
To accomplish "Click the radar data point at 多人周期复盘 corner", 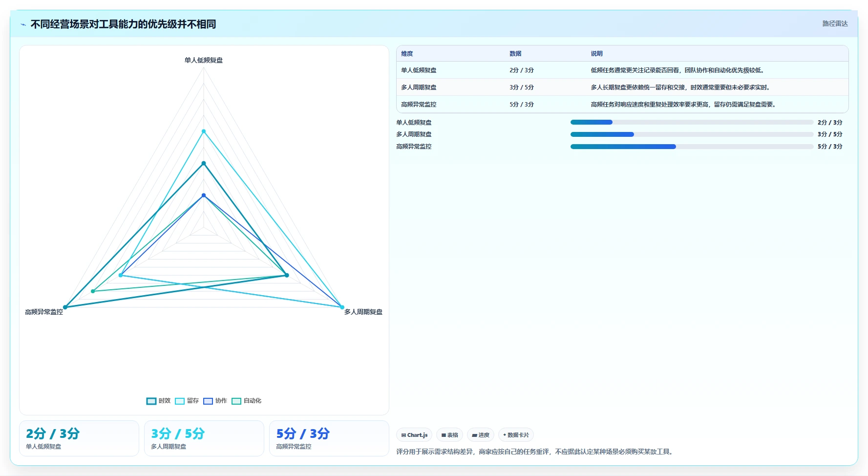I will click(x=342, y=307).
